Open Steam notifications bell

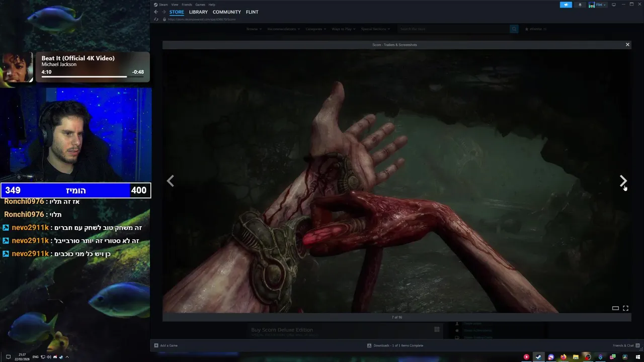click(580, 5)
